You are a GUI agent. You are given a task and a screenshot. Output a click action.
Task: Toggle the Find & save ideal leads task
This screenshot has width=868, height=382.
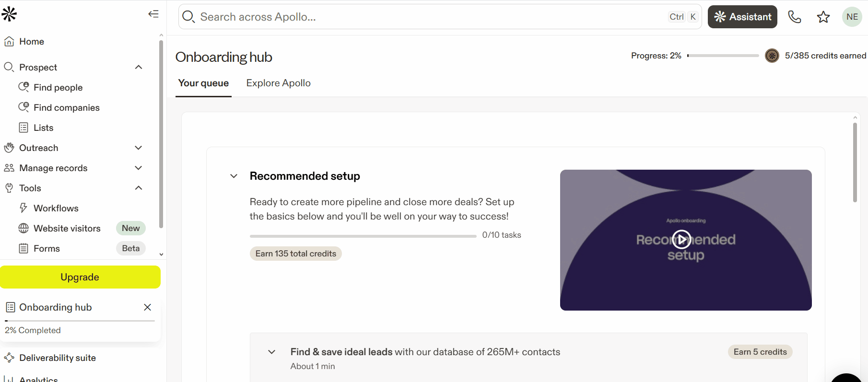pos(272,352)
